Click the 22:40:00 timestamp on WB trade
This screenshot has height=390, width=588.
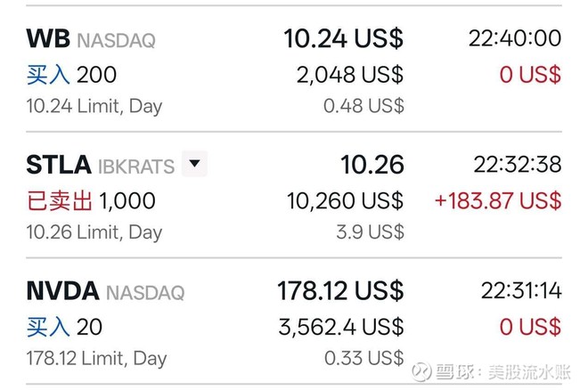tap(515, 38)
